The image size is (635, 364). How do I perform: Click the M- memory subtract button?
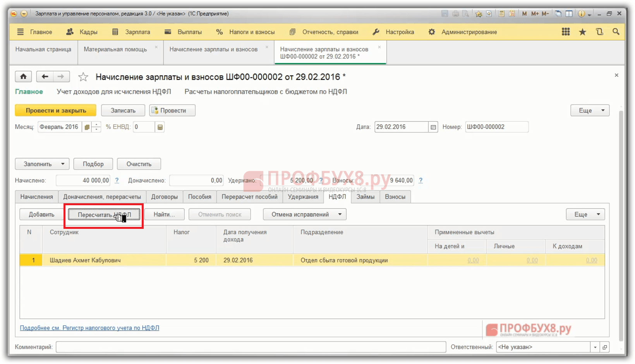(x=545, y=14)
